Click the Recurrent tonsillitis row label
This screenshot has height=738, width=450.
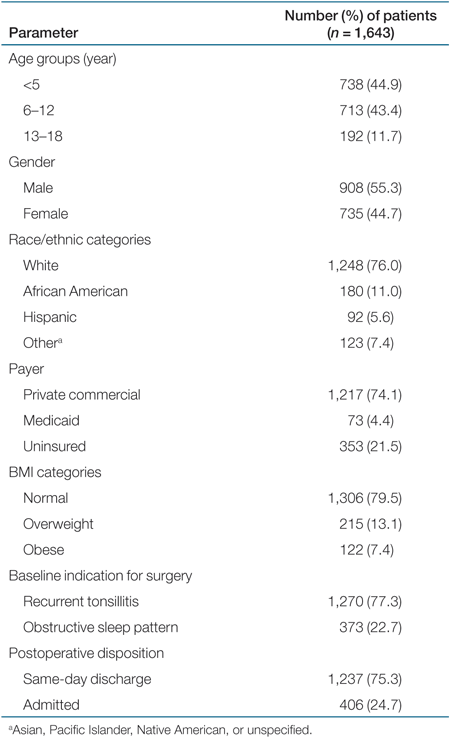81,602
